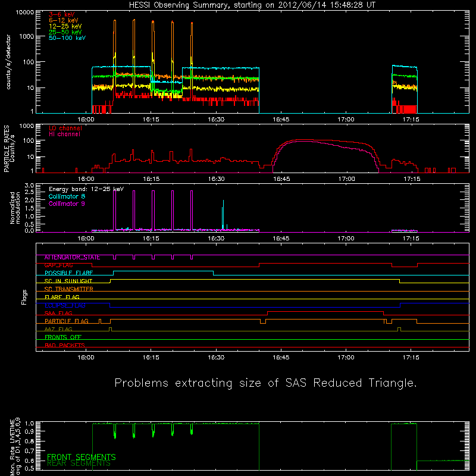Screen dimensions: 476x476
Task: Click the 0.9 label on livetime y-axis
Action: (x=29, y=431)
